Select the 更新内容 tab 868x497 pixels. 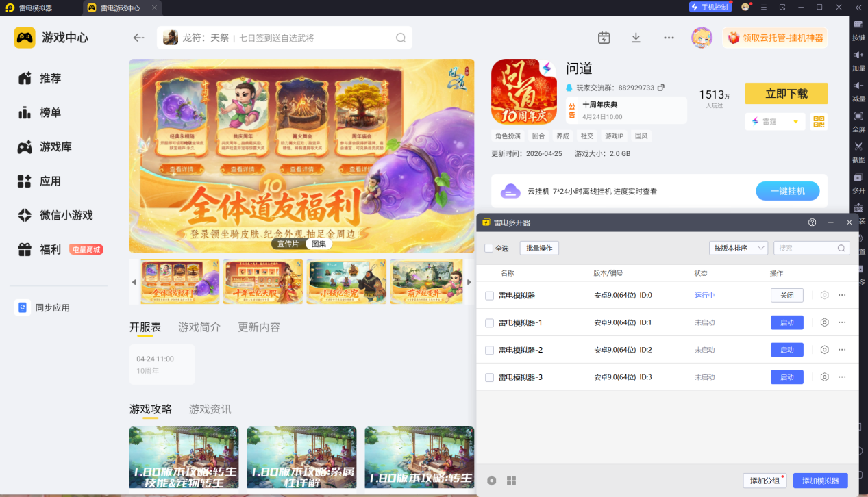(259, 327)
